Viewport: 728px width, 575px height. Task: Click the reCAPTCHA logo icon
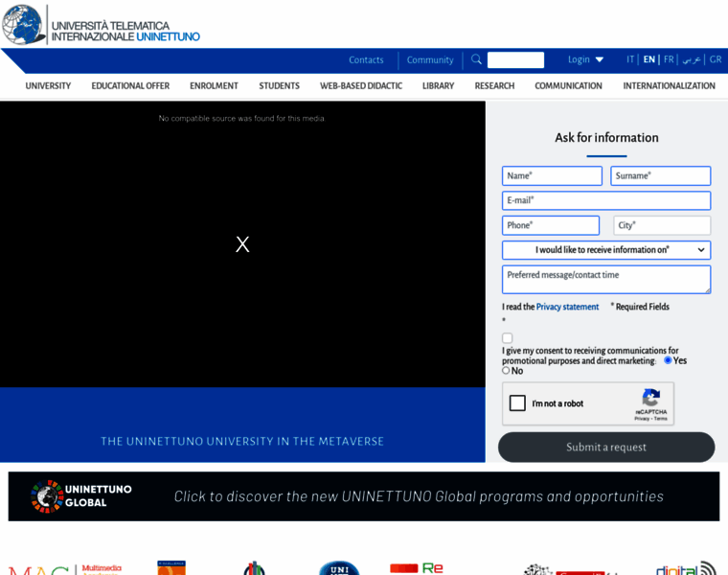(x=651, y=398)
